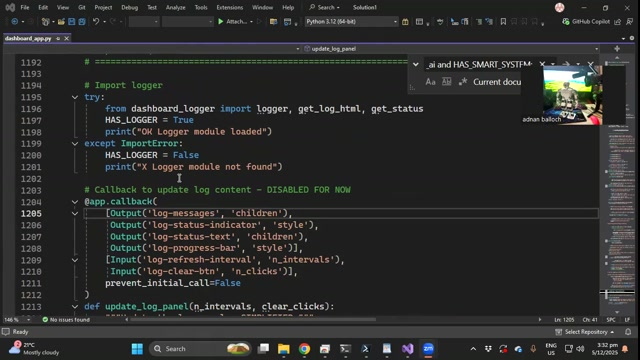Click the package environment icon beside Python selector
This screenshot has width=640, height=360.
[x=405, y=21]
